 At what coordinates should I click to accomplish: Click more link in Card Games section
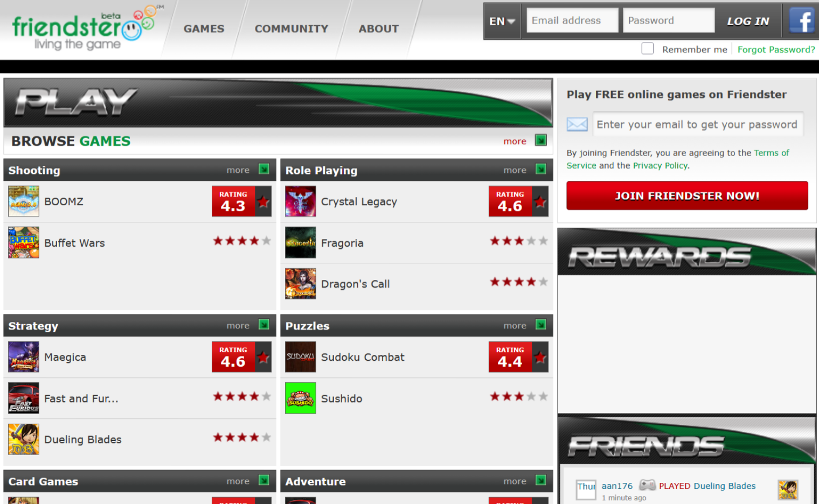[238, 481]
